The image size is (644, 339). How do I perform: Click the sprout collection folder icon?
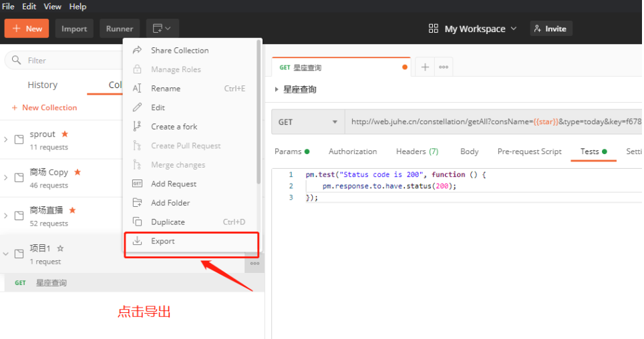click(19, 139)
